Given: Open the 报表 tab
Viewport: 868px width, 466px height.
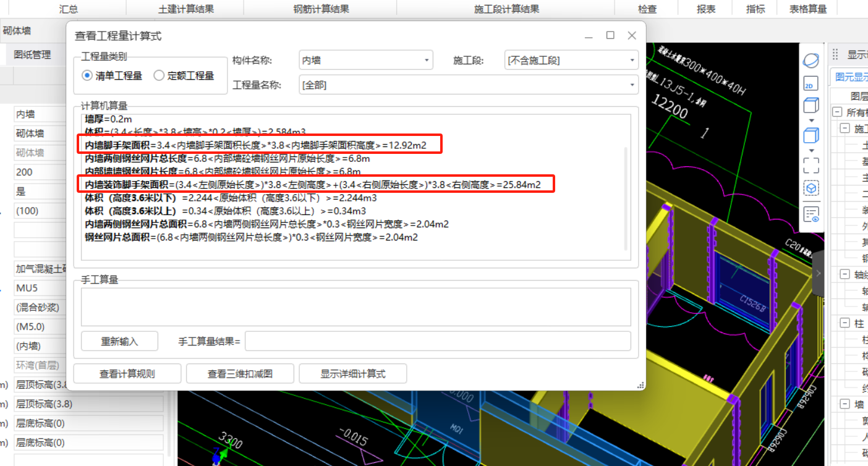Looking at the screenshot, I should click(706, 9).
